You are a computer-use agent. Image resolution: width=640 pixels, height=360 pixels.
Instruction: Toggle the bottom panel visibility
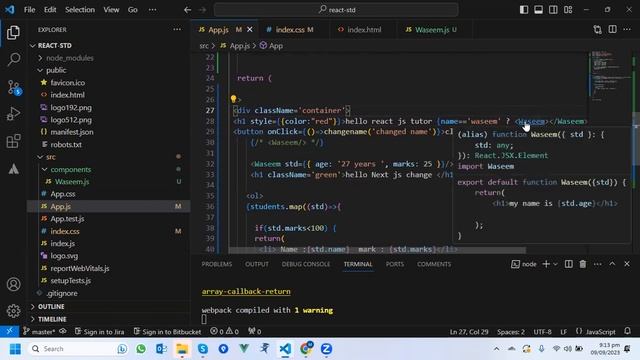[538, 9]
